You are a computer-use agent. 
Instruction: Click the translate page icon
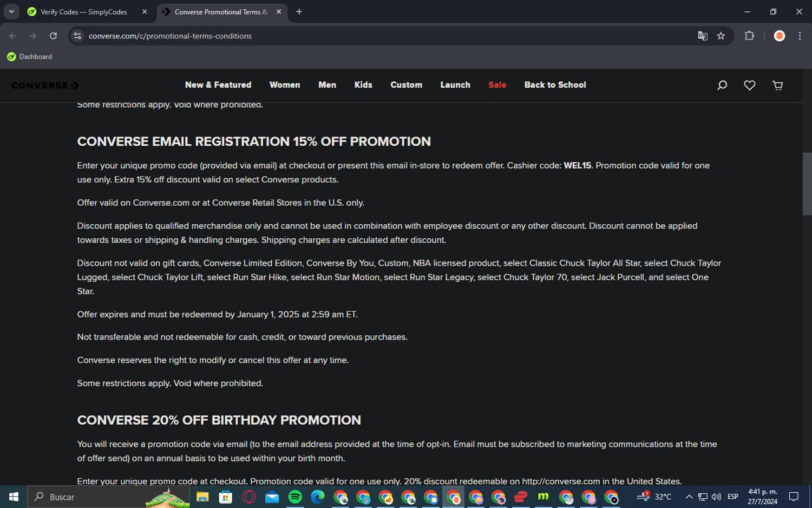(703, 36)
